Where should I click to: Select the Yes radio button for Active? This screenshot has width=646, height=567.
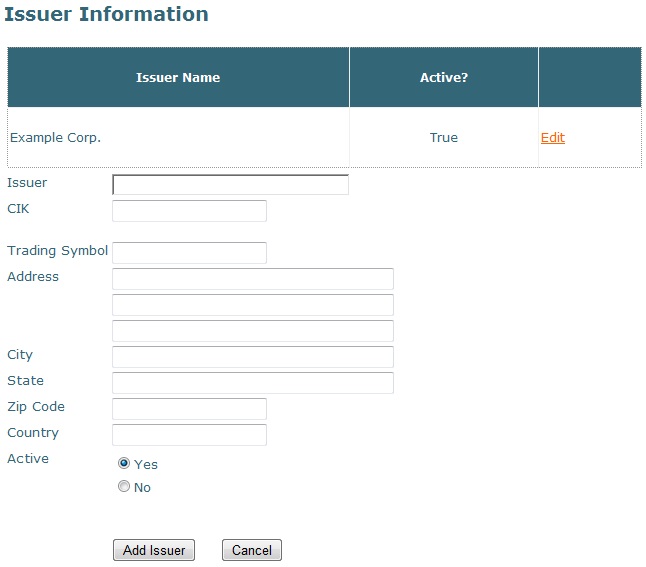click(x=124, y=463)
